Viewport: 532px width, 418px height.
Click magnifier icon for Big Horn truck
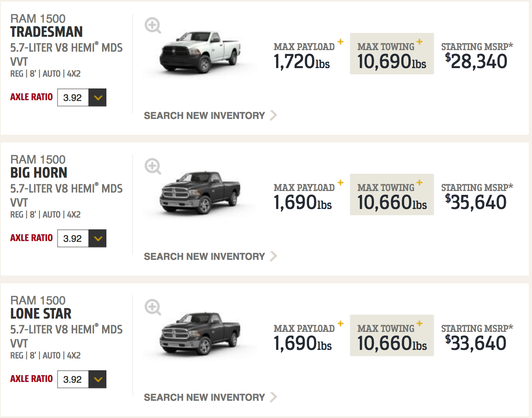pyautogui.click(x=153, y=167)
